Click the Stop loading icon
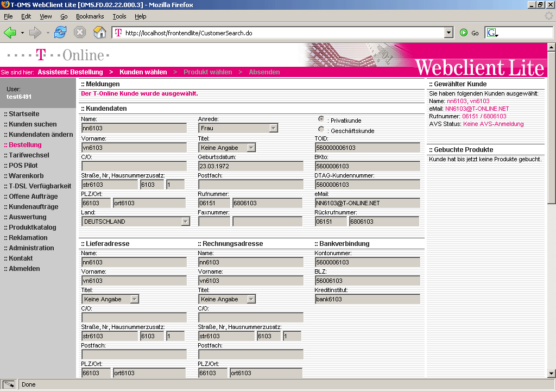This screenshot has width=556, height=392. [80, 33]
